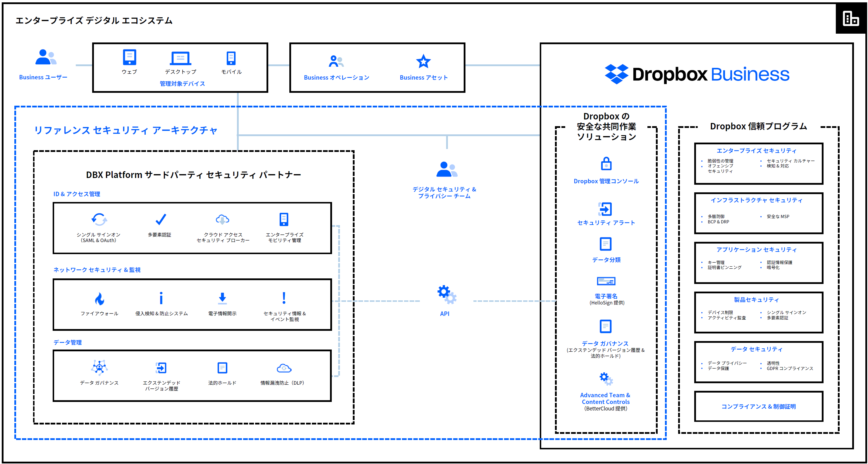868x464 pixels.
Task: Open the コンプライアンス & 制御証明 box
Action: (x=758, y=406)
